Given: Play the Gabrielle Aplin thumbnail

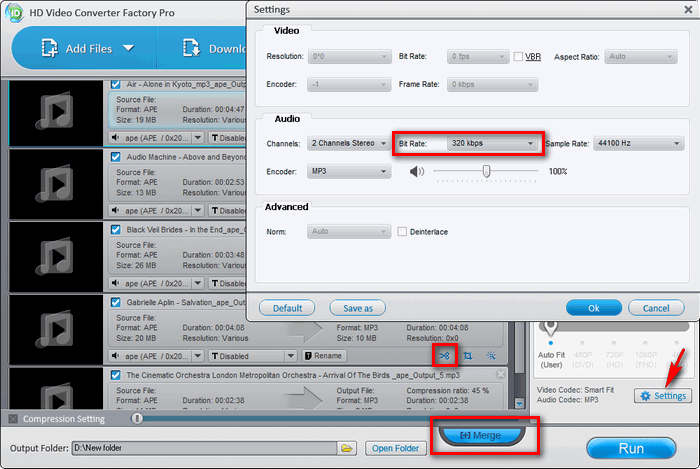Looking at the screenshot, I should click(56, 329).
